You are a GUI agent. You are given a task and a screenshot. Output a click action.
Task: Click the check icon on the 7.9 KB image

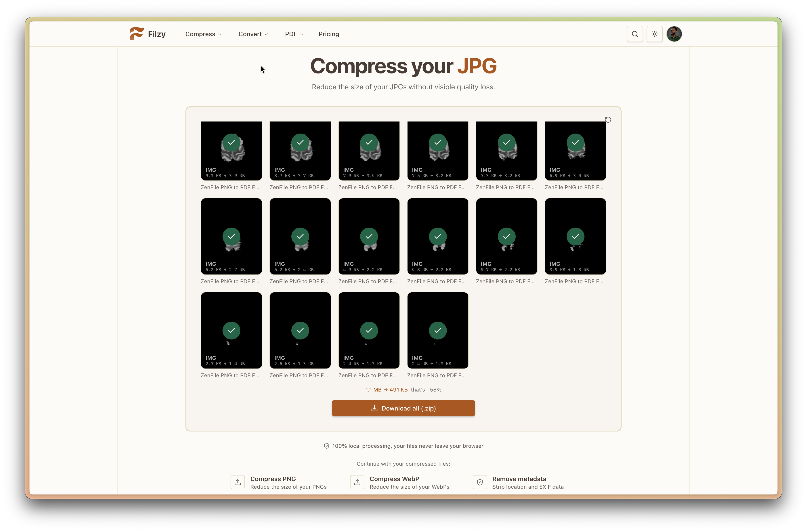point(369,142)
